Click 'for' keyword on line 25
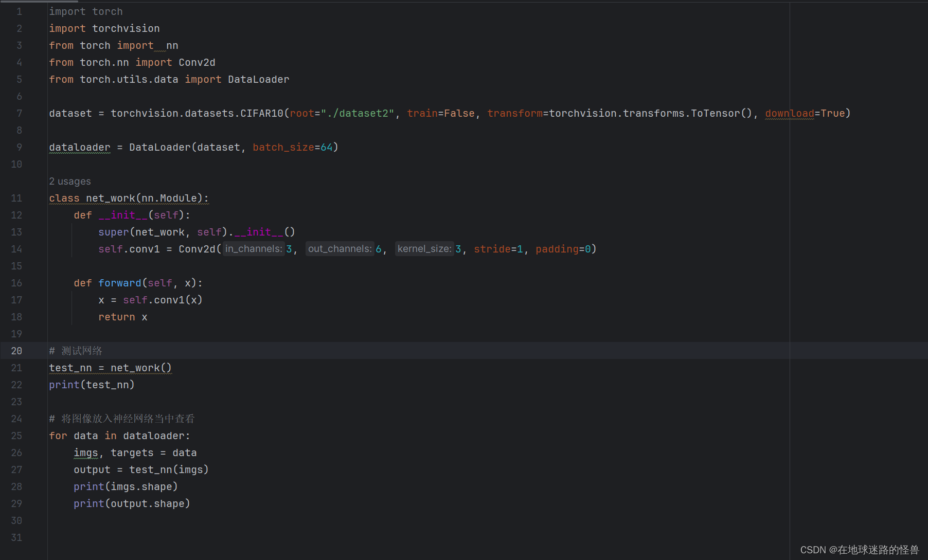Image resolution: width=928 pixels, height=560 pixels. [x=58, y=436]
